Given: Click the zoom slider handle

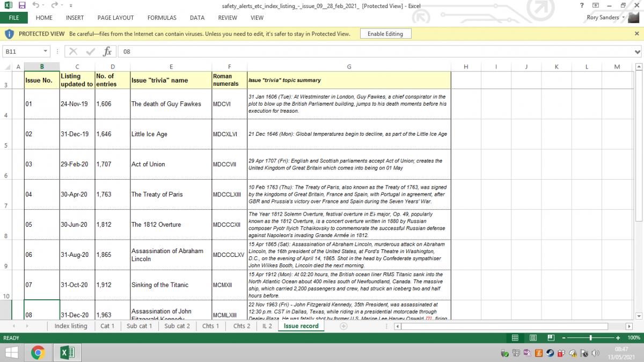Looking at the screenshot, I should (591, 338).
